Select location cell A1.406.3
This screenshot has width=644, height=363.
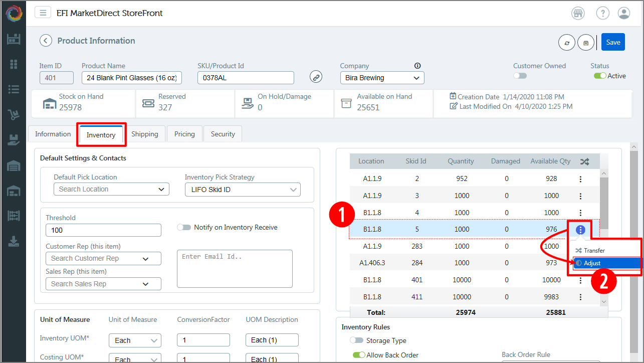[371, 263]
